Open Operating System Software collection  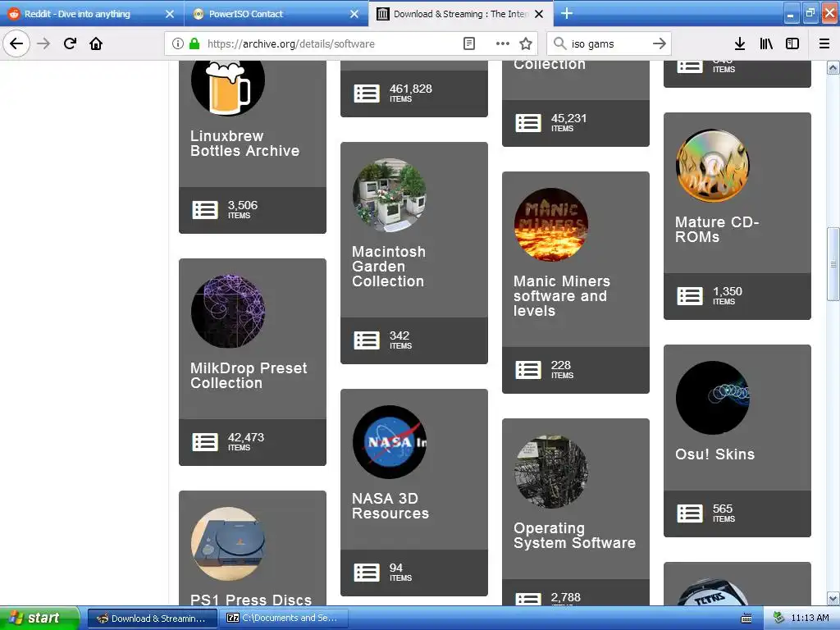click(575, 535)
